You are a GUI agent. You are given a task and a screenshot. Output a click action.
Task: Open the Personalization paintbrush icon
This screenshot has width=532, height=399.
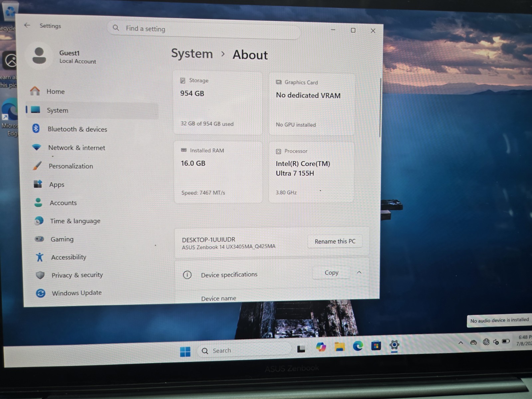[37, 166]
